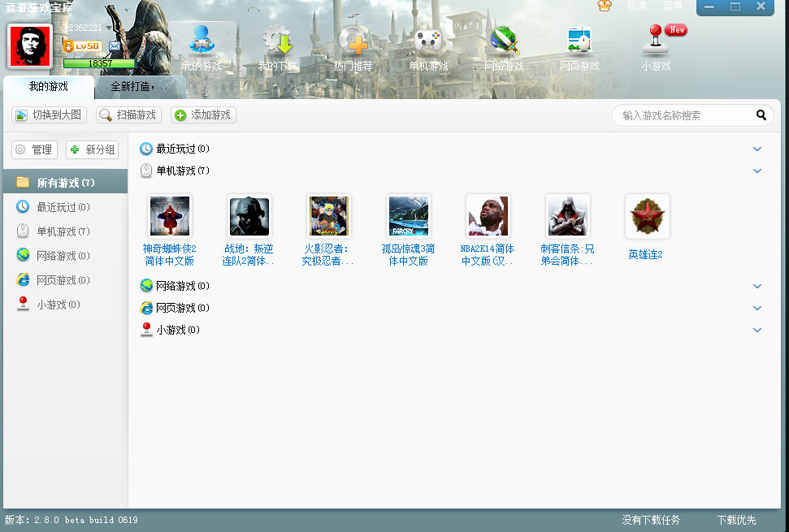The height and width of the screenshot is (532, 789).
Task: Maximize the game library window
Action: 735,6
